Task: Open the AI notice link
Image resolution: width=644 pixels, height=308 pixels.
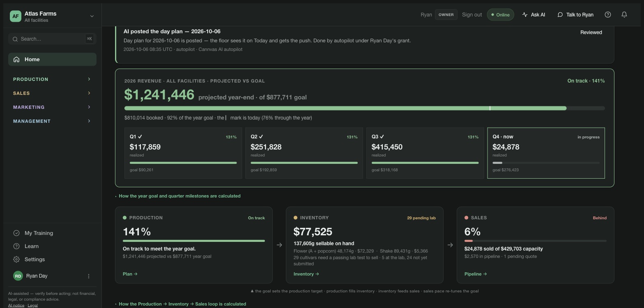Action: [16, 306]
